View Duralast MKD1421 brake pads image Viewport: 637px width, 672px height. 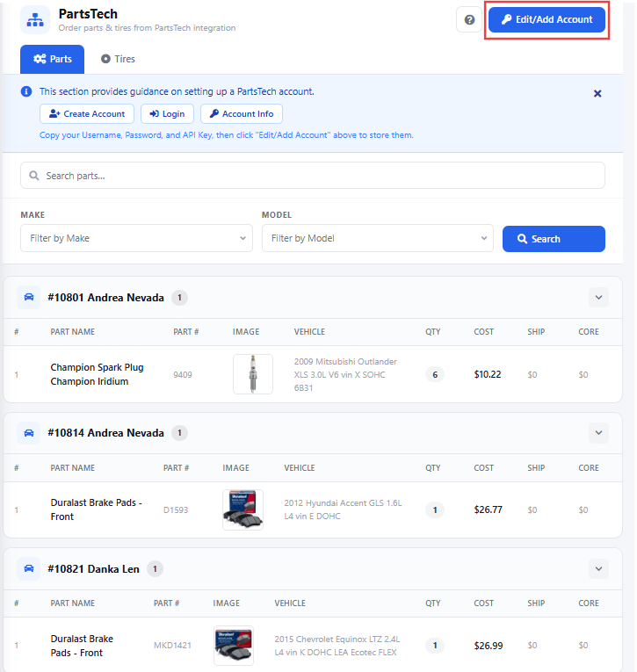234,646
